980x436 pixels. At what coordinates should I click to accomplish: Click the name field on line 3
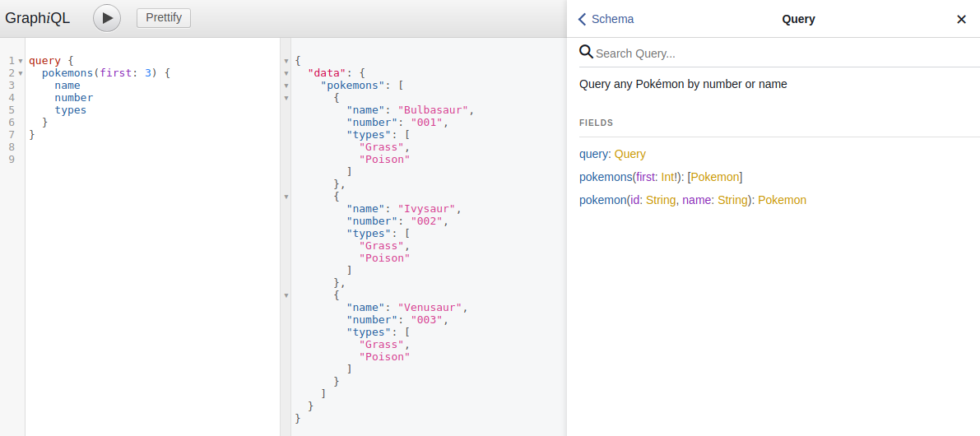[x=67, y=86]
